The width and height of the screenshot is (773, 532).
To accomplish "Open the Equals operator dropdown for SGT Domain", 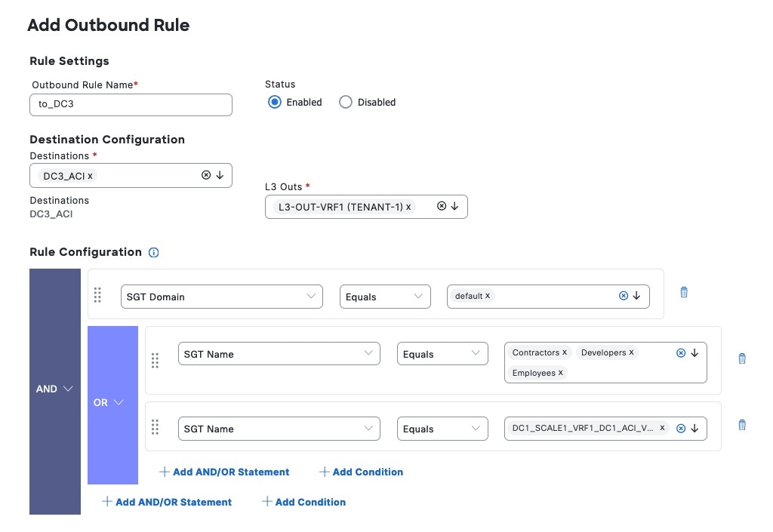I will pos(385,297).
